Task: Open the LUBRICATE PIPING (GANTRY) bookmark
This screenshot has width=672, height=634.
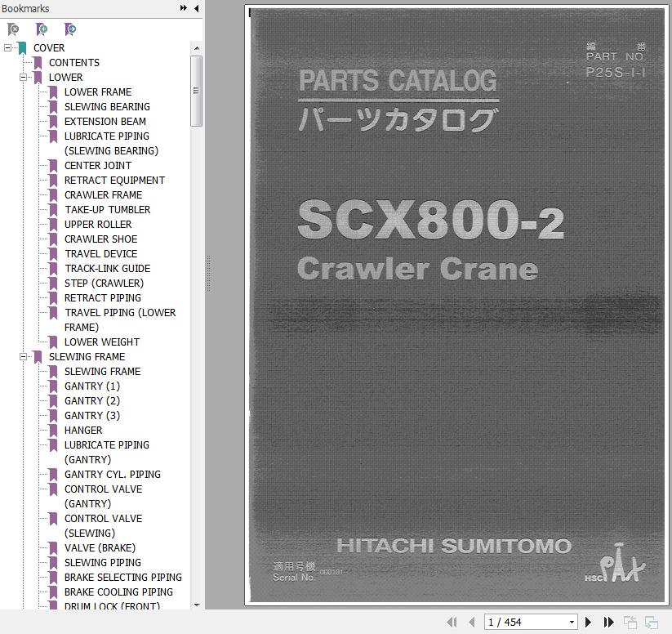Action: coord(107,453)
